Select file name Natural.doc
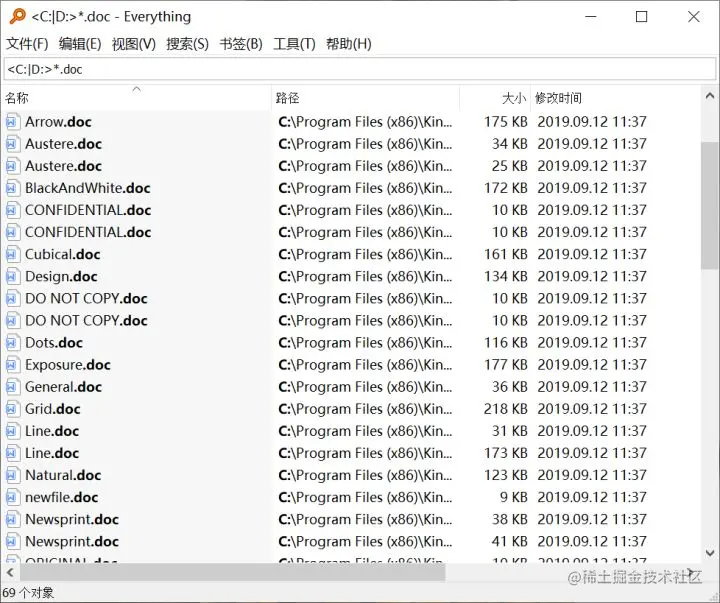720x603 pixels. [x=63, y=475]
